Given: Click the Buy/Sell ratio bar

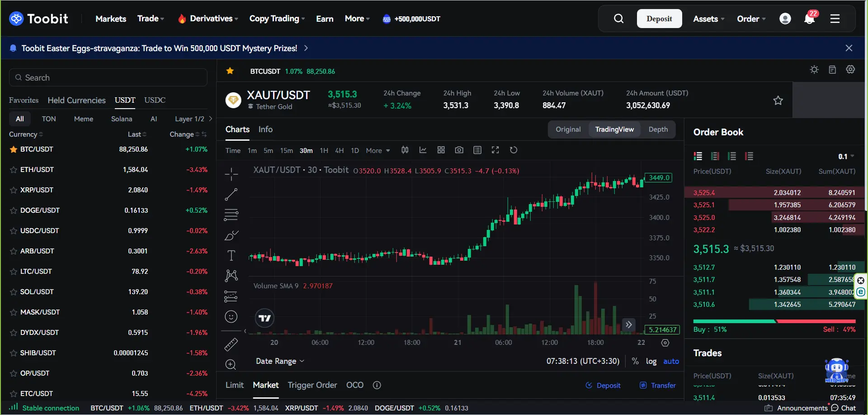Looking at the screenshot, I should 774,321.
